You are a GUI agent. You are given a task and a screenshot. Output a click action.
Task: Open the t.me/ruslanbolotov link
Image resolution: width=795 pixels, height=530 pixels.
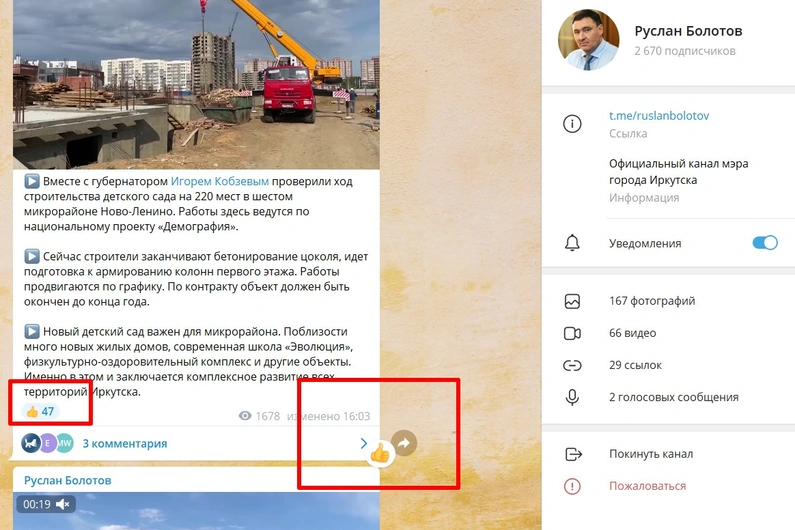tap(659, 116)
